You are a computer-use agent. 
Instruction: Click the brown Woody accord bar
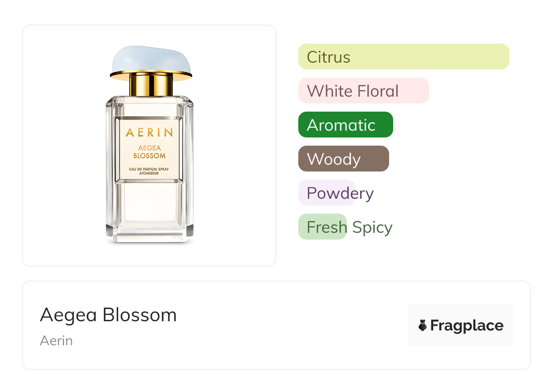click(343, 159)
